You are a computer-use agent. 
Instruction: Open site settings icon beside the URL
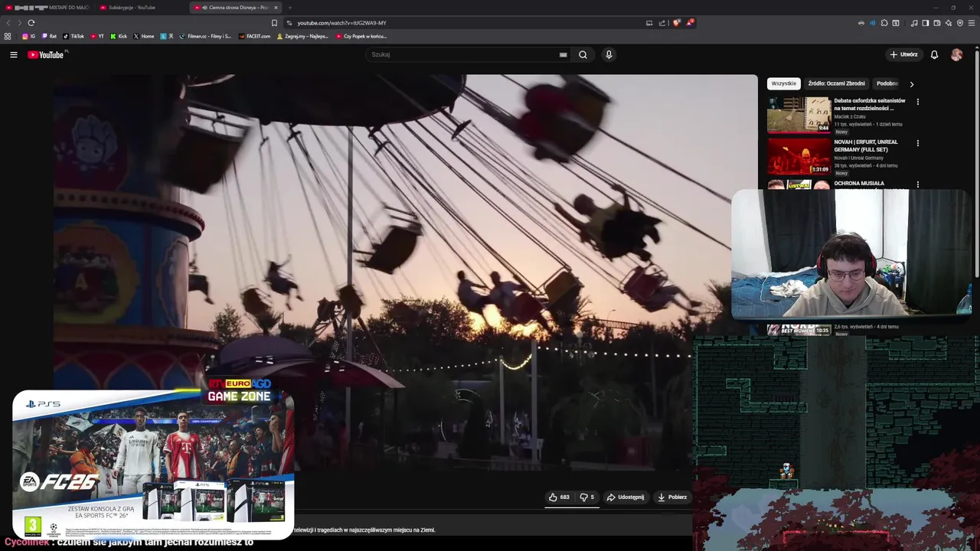(x=289, y=23)
